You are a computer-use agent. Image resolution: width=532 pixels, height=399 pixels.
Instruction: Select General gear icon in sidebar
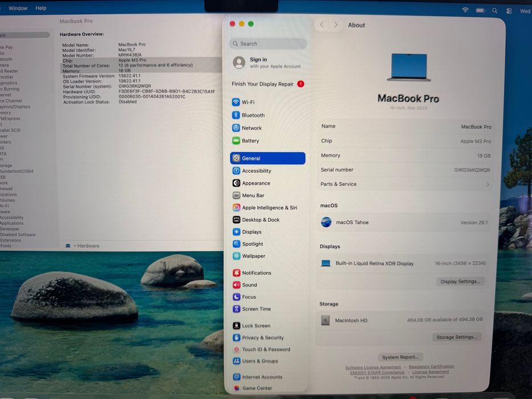point(236,158)
